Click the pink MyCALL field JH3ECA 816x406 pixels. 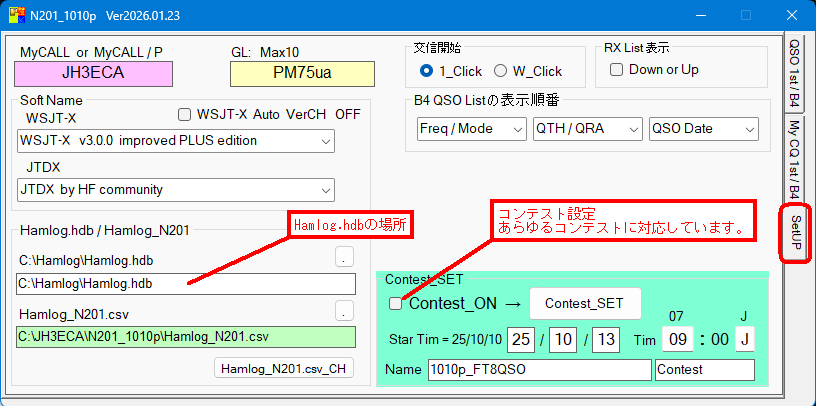click(94, 73)
